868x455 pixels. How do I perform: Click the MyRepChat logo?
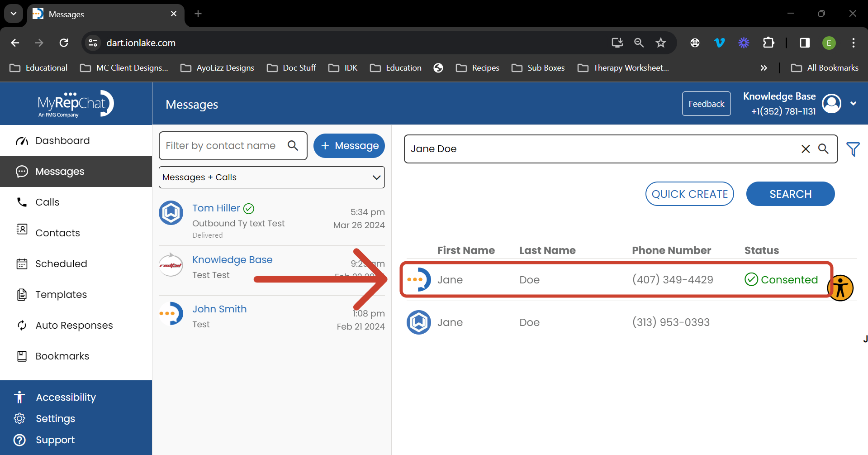tap(76, 104)
